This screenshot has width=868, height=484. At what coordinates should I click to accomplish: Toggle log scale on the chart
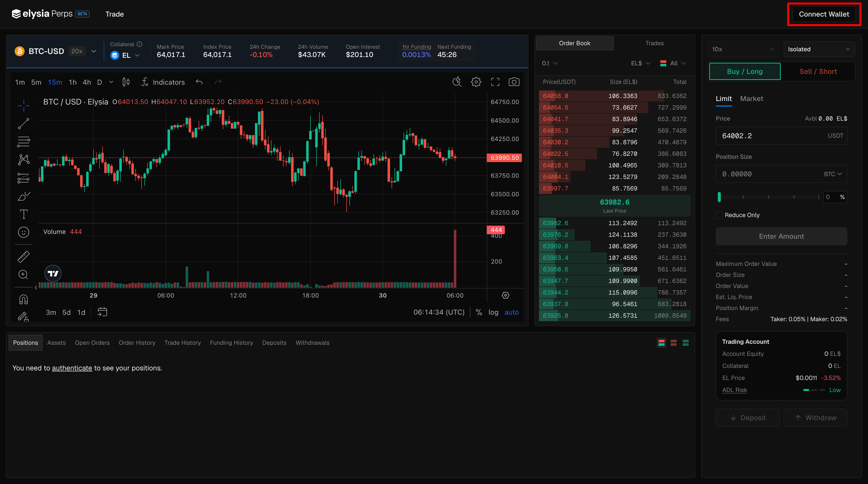[493, 312]
